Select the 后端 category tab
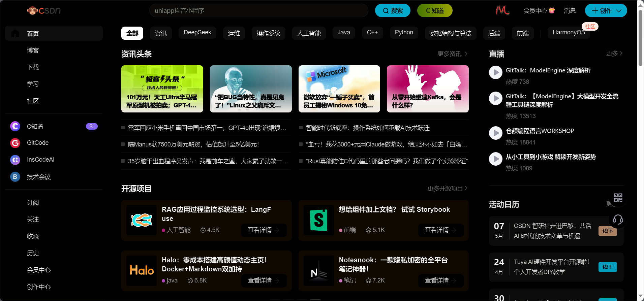Viewport: 644px width, 301px height. click(494, 33)
